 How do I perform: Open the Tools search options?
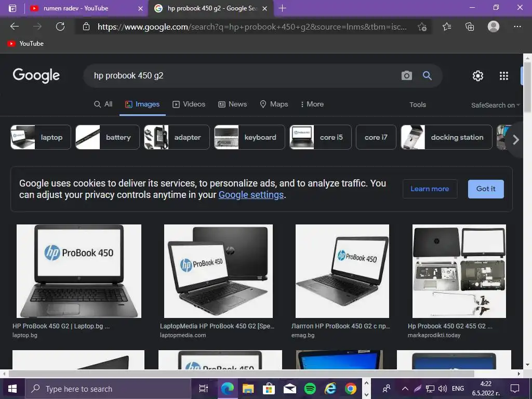(417, 105)
